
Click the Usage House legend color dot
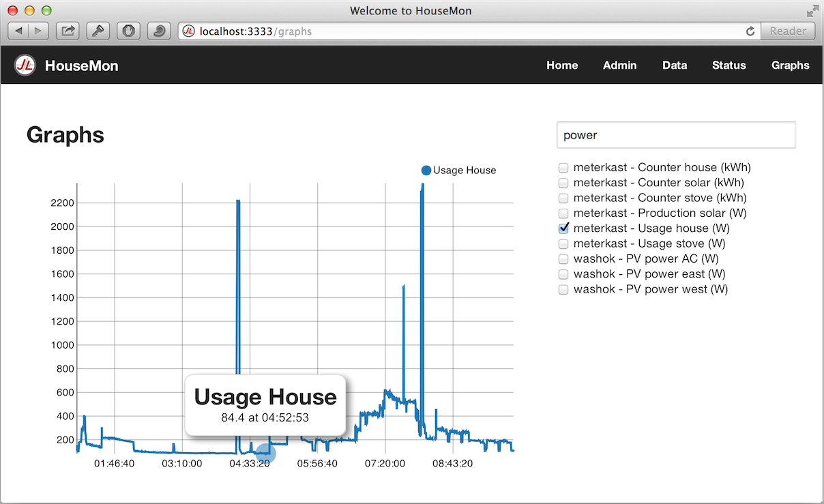click(426, 171)
